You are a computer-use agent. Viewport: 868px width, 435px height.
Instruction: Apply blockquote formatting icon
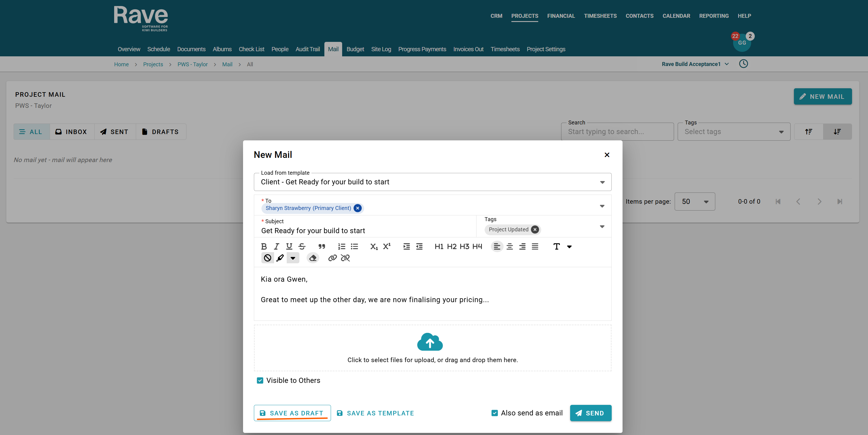pyautogui.click(x=321, y=246)
